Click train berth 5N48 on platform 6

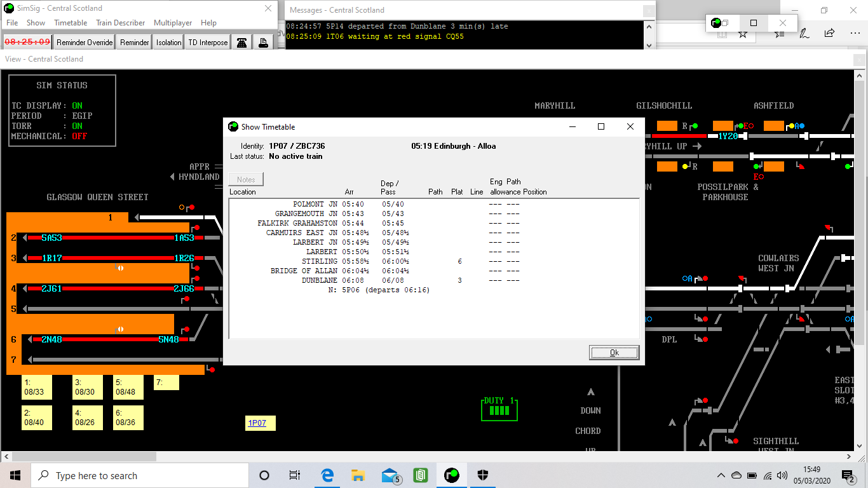(168, 339)
